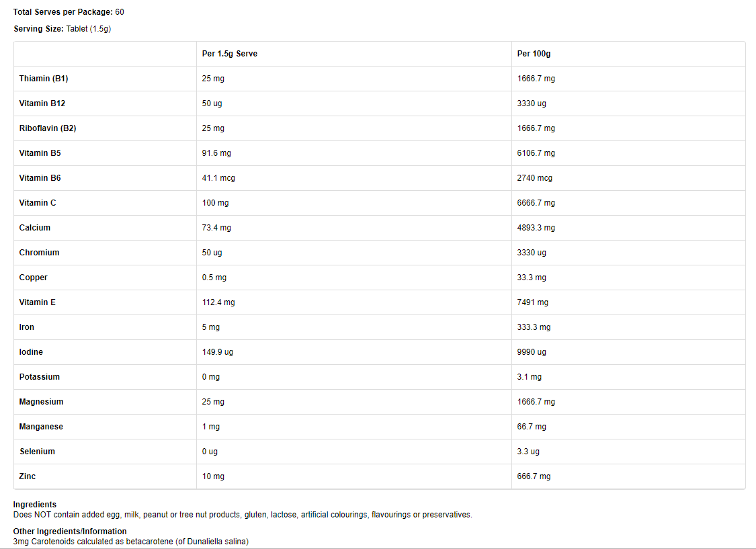Click the Magnesium row label
Viewport: 756px width, 549px height.
pos(41,402)
